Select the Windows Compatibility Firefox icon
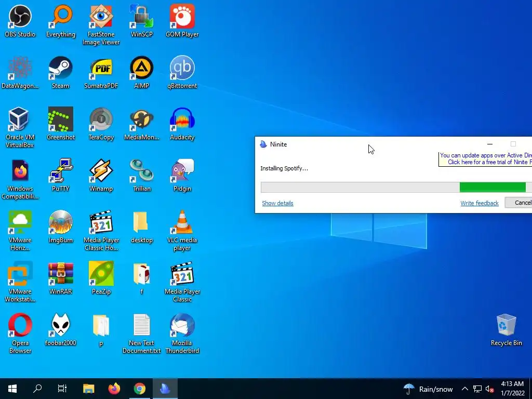This screenshot has width=532, height=399. coord(20,179)
